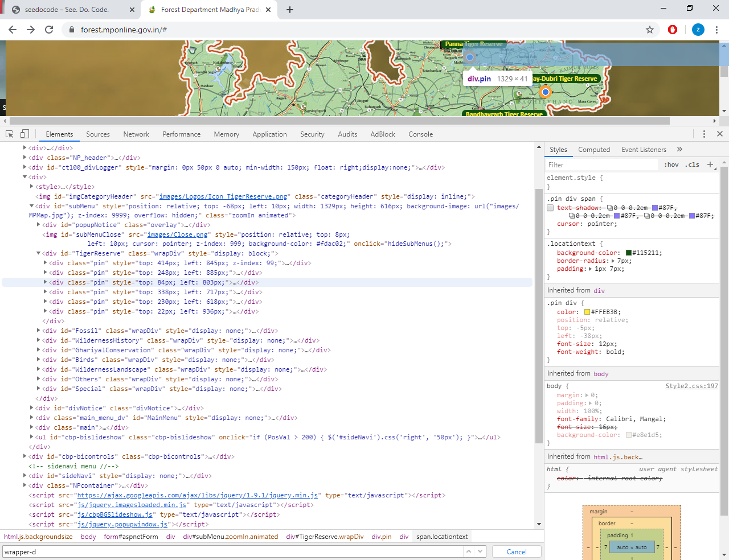The image size is (729, 560).
Task: Toggle .cls element classes panel
Action: tap(692, 164)
